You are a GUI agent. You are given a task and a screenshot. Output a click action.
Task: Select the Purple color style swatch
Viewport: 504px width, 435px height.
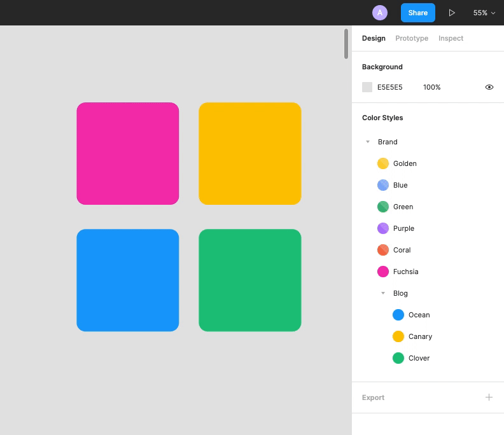pyautogui.click(x=383, y=228)
